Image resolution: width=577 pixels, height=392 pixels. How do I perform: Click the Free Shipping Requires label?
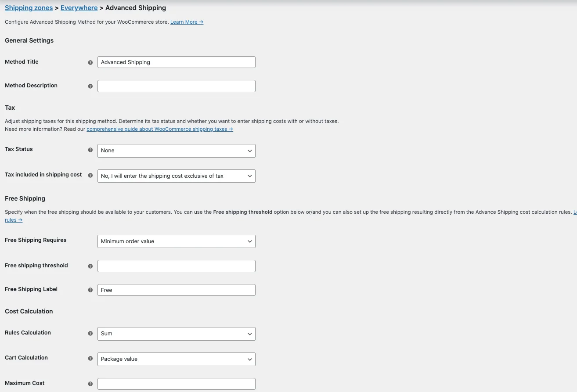click(x=36, y=240)
